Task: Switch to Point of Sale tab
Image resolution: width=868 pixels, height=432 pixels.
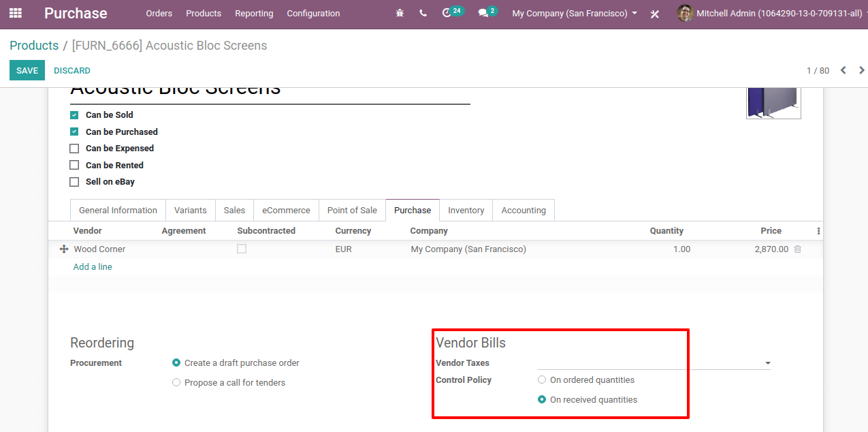Action: 352,211
